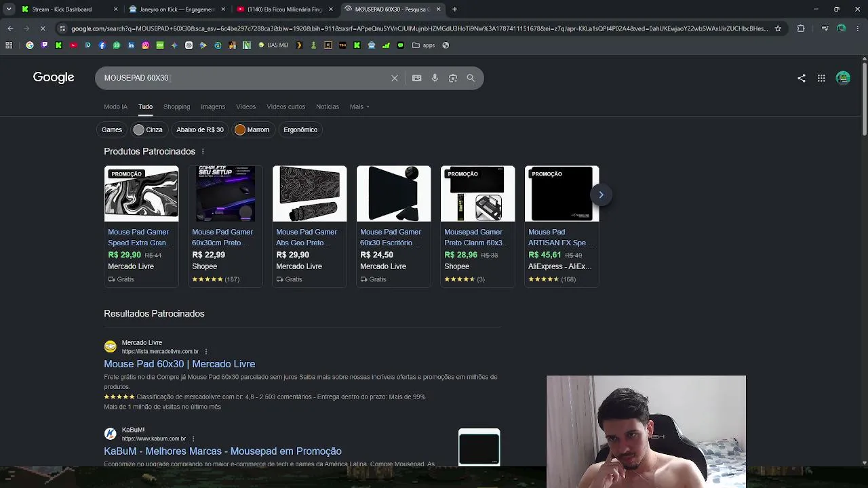Click the Google logo to go home
The height and width of the screenshot is (488, 868).
click(54, 77)
